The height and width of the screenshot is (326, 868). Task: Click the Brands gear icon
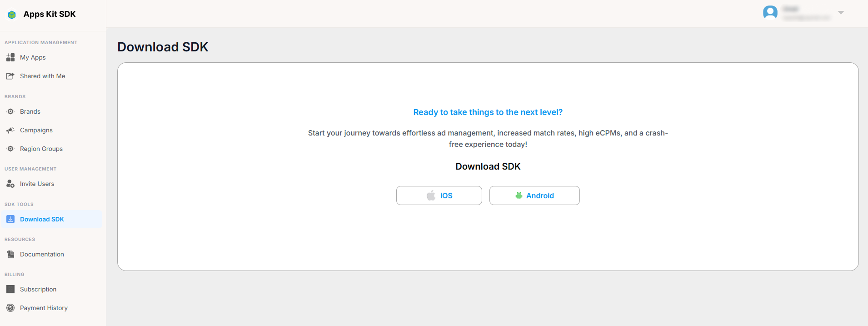[x=10, y=111]
